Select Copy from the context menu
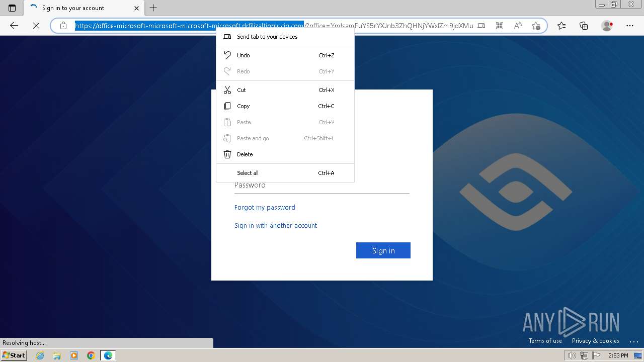The width and height of the screenshot is (644, 362). click(285, 106)
